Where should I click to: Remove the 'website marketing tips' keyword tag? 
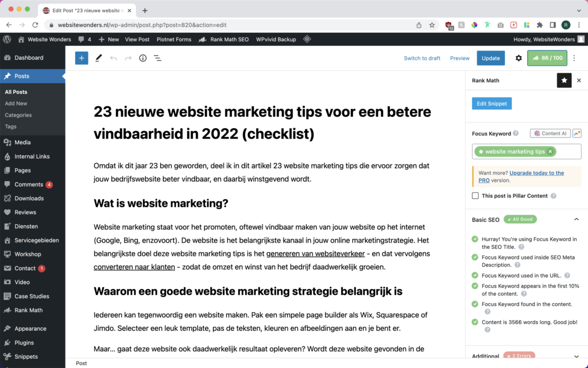[x=550, y=151]
